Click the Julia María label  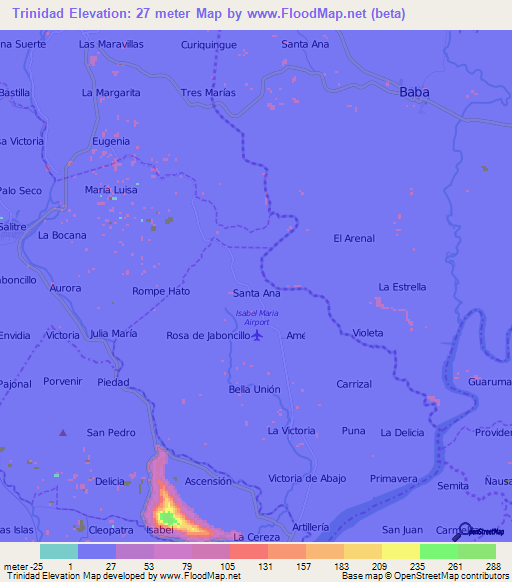(x=114, y=334)
